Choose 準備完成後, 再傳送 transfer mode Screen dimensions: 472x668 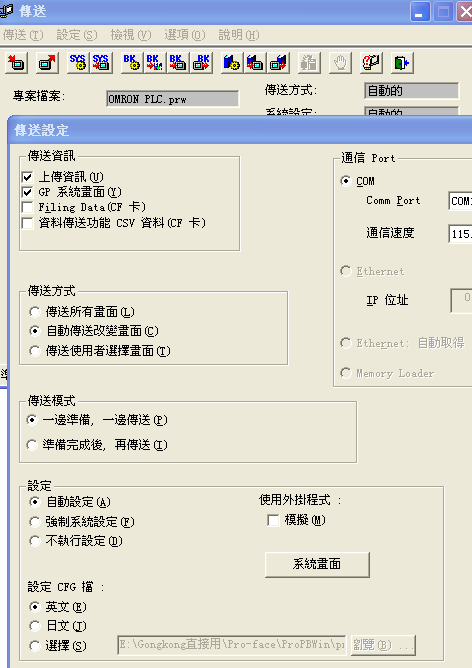click(32, 445)
